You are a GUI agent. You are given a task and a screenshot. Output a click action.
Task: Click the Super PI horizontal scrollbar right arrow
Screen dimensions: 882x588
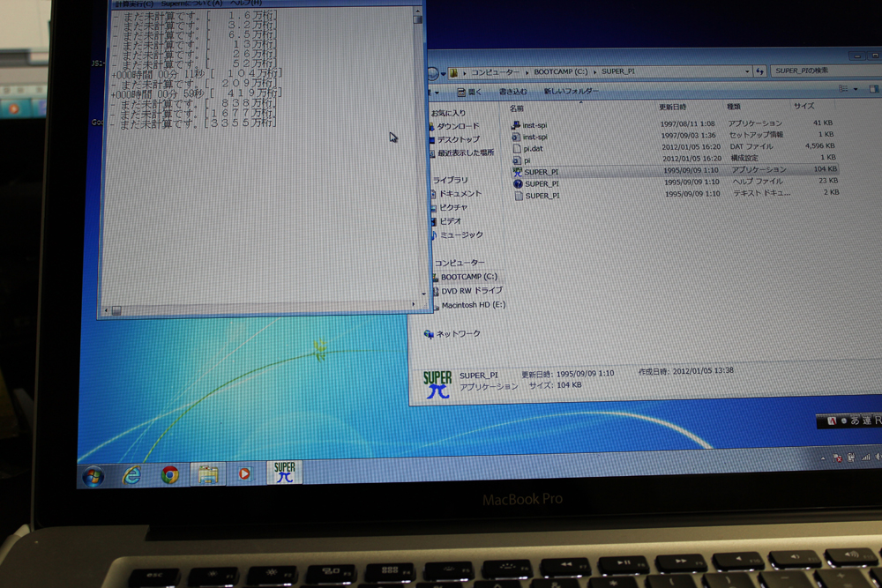click(x=414, y=304)
